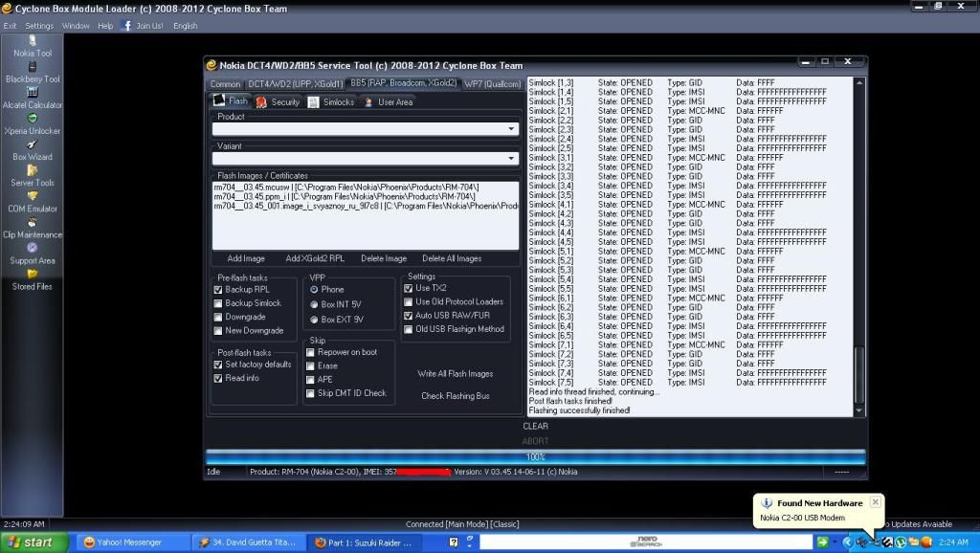Click the Nero Search box in taskbar
Viewport: 980px width, 553px height.
(x=646, y=542)
